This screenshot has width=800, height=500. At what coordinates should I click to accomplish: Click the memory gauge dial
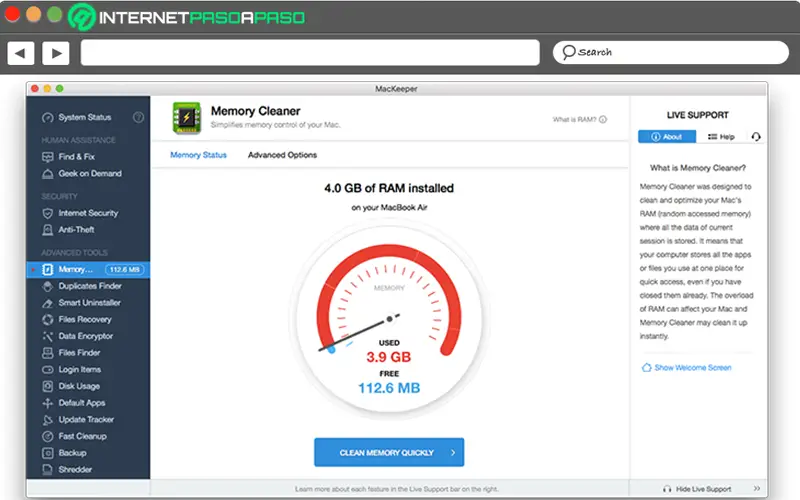[x=389, y=319]
